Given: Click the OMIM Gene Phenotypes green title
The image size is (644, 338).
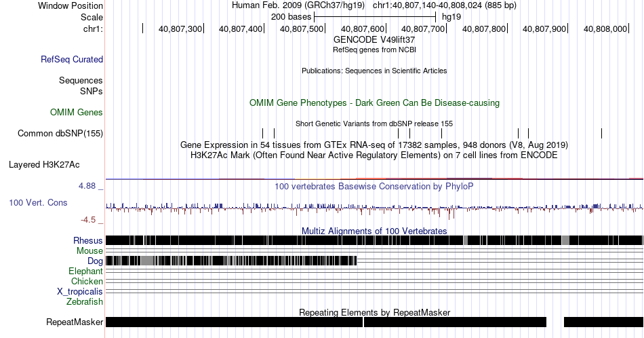Looking at the screenshot, I should point(374,102).
